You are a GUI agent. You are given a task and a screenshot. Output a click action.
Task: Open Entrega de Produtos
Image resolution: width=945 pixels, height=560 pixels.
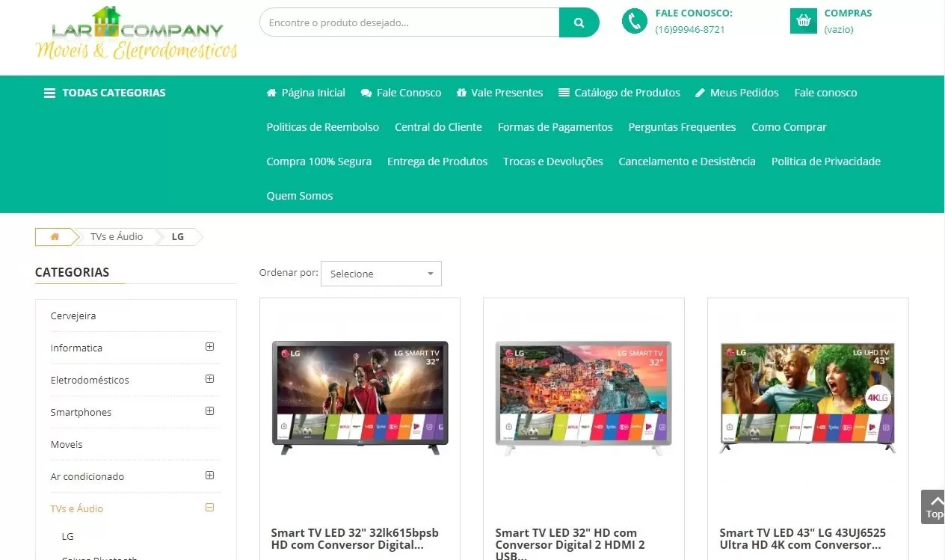click(x=437, y=161)
